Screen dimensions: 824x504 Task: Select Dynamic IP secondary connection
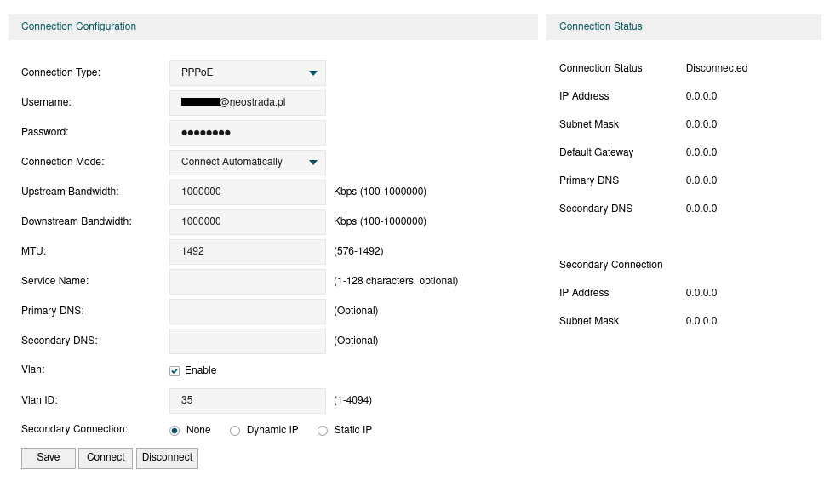click(235, 430)
